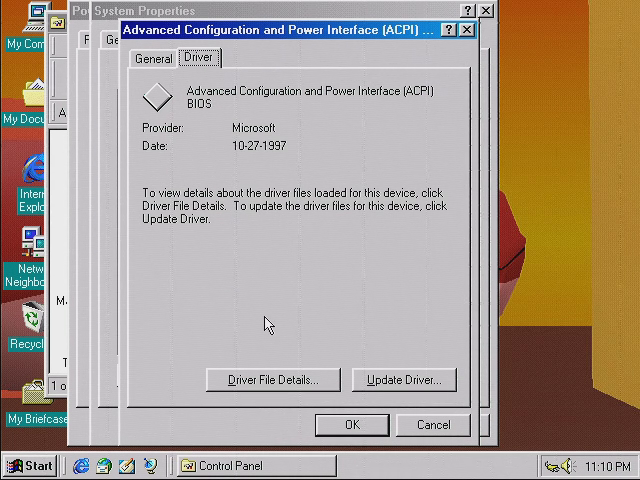The height and width of the screenshot is (480, 640).
Task: Activate the Control Panel taskbar button
Action: tap(257, 466)
